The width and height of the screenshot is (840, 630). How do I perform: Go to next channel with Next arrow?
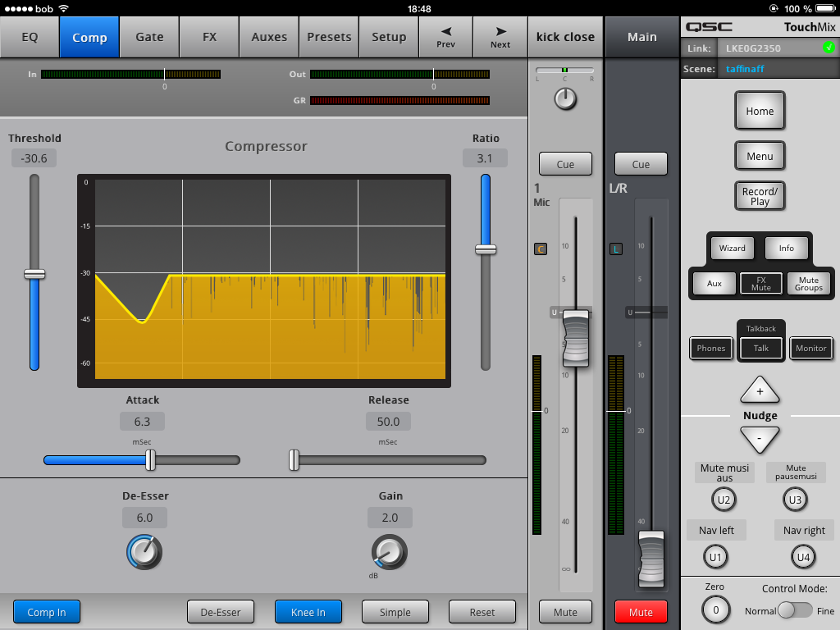click(x=500, y=37)
